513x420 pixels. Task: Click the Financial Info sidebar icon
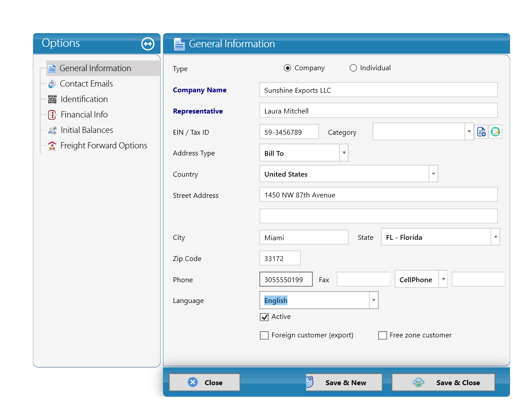pyautogui.click(x=52, y=115)
